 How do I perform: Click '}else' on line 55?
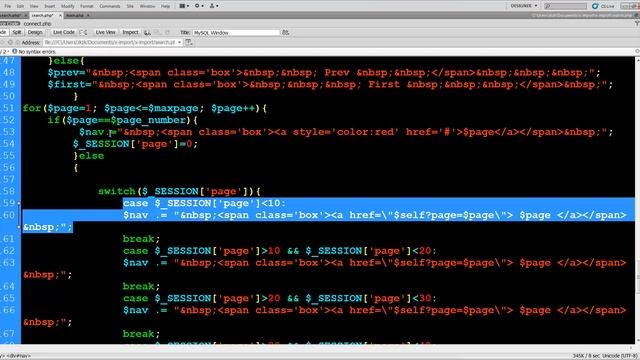tap(89, 156)
